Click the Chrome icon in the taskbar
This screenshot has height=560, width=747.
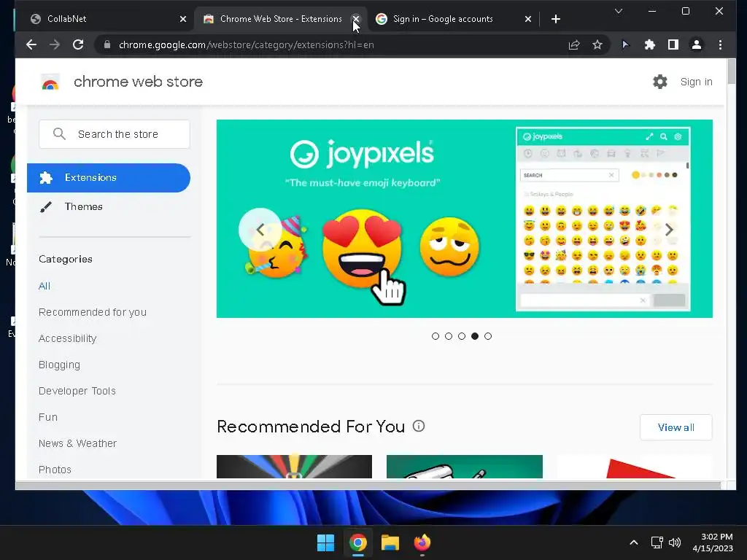[x=357, y=542]
